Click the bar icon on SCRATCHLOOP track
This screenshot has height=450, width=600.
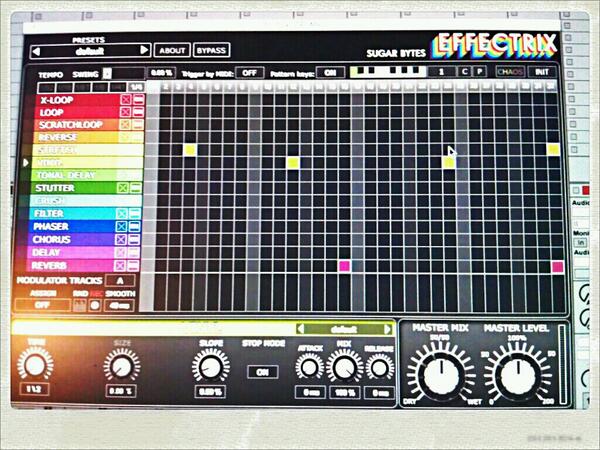point(137,125)
